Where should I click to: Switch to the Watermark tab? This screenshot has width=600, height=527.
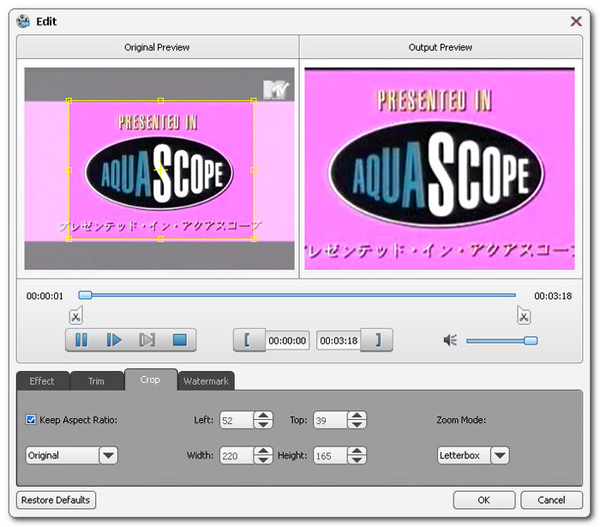point(206,381)
